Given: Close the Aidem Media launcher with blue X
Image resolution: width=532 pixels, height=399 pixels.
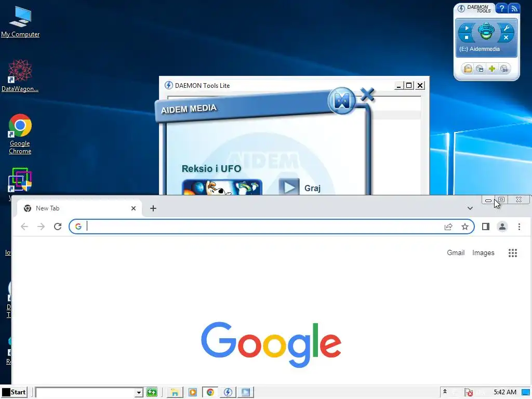Looking at the screenshot, I should (x=367, y=95).
